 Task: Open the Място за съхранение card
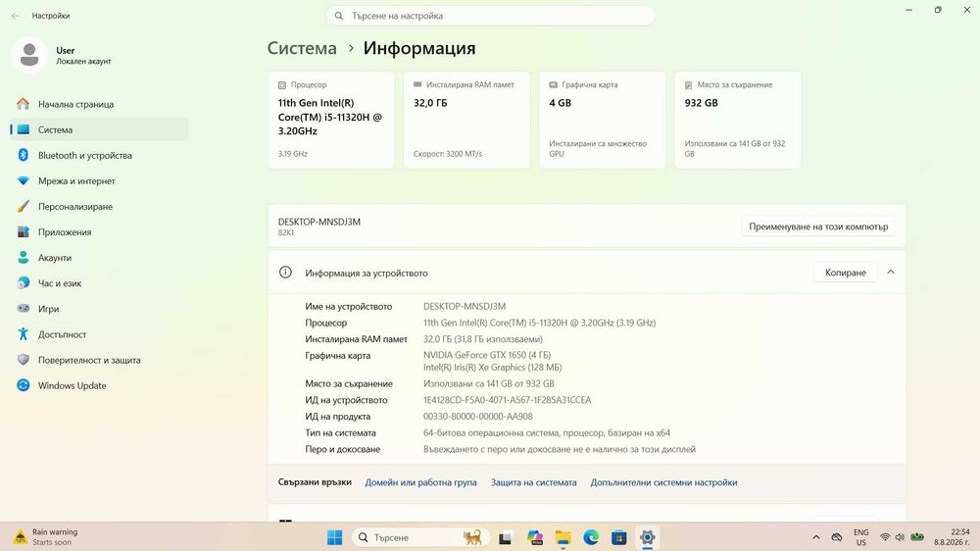point(738,120)
